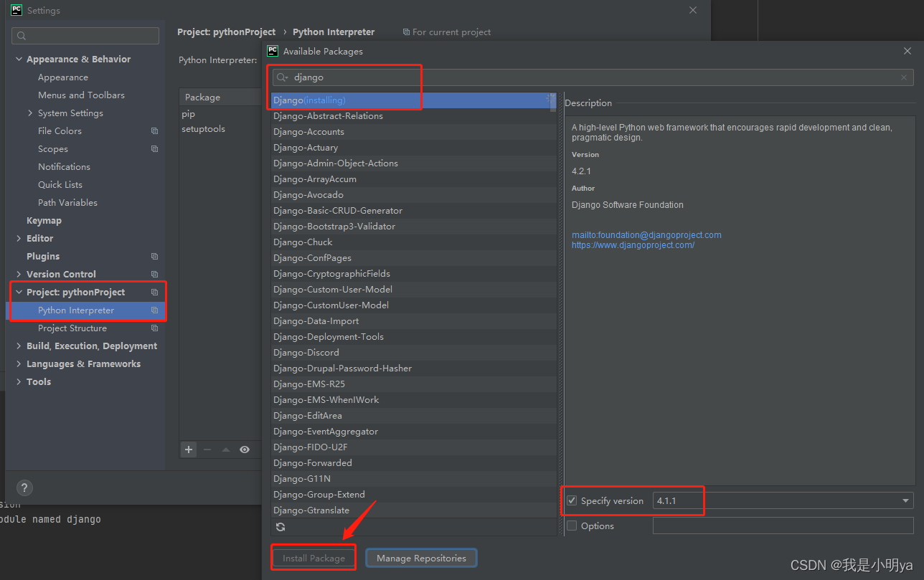Screen dimensions: 924x580
Task: Click the Options text field
Action: (783, 526)
